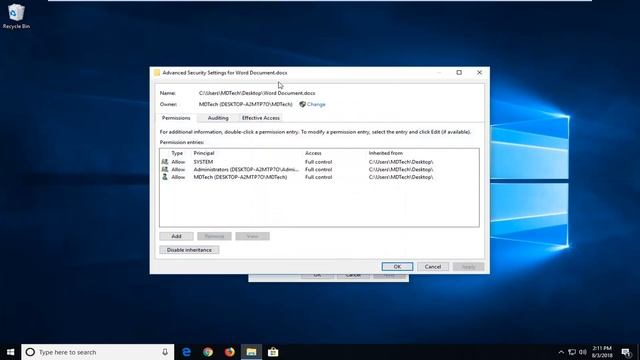Open the Recycle Bin desktop icon
Viewport: 640px width, 360px height.
click(x=16, y=16)
